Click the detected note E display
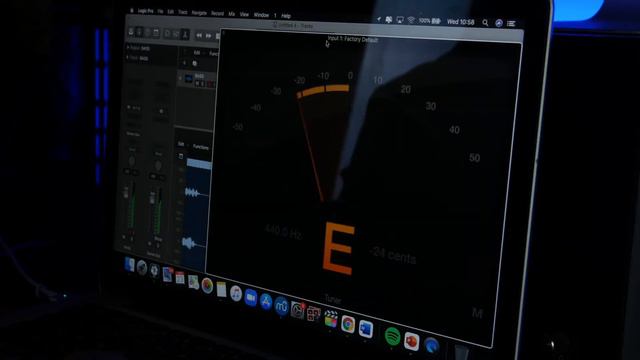The image size is (640, 360). click(x=338, y=249)
